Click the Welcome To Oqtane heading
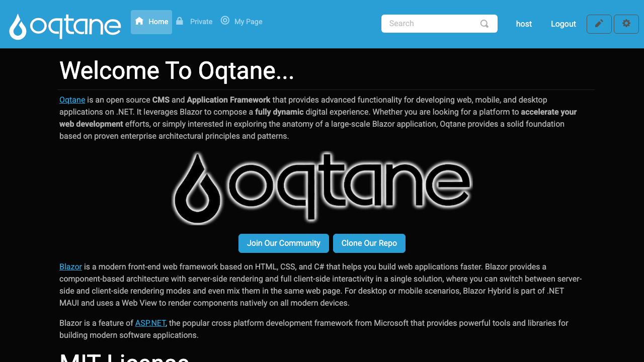This screenshot has height=362, width=644. [x=177, y=70]
